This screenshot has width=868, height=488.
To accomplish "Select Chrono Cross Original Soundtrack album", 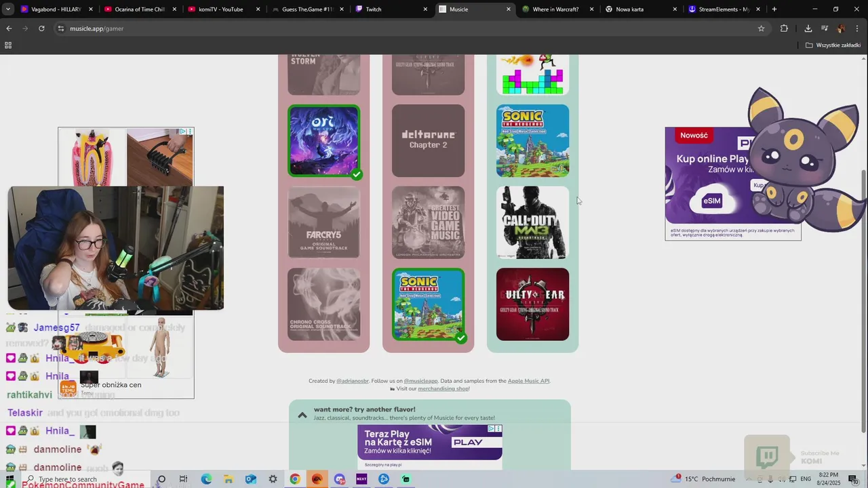I will (324, 304).
